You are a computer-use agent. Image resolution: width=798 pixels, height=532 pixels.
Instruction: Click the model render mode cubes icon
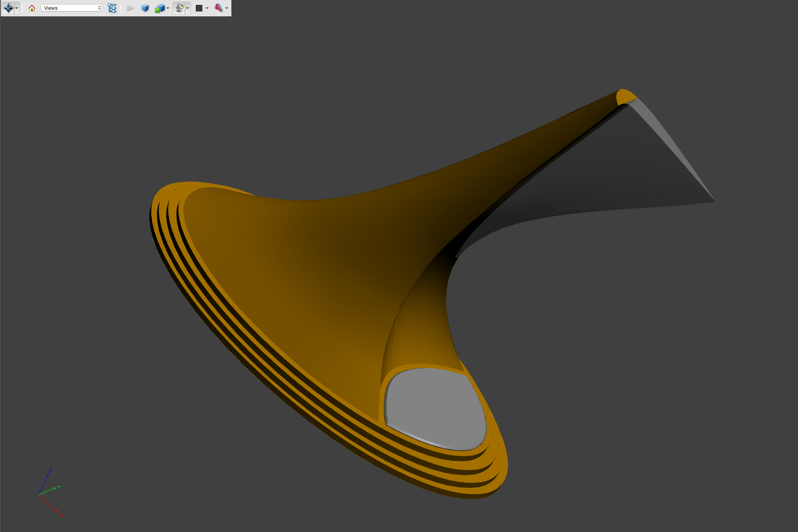click(x=160, y=8)
